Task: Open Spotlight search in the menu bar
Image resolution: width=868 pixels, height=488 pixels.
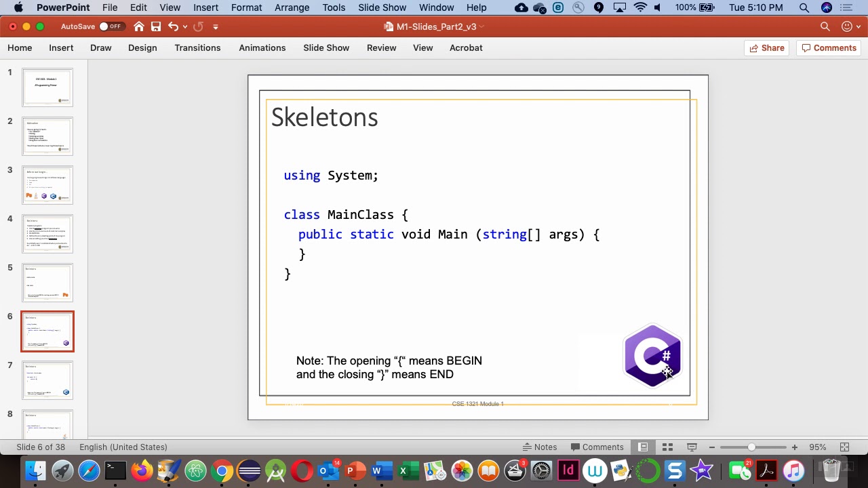Action: coord(804,7)
